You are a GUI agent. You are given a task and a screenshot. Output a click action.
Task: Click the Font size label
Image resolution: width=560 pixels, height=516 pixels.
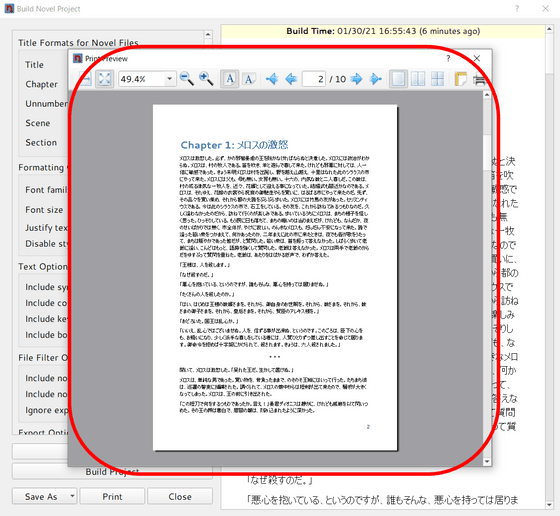(x=44, y=210)
